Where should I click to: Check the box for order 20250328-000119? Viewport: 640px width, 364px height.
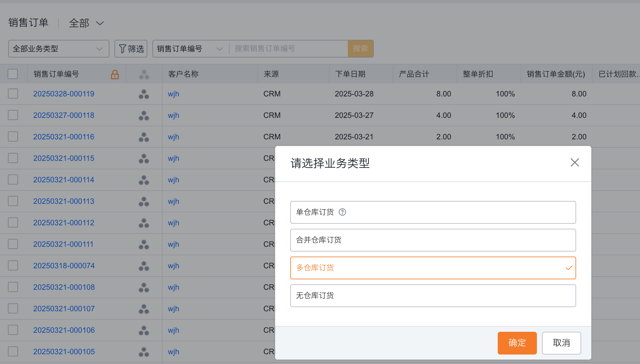(13, 94)
